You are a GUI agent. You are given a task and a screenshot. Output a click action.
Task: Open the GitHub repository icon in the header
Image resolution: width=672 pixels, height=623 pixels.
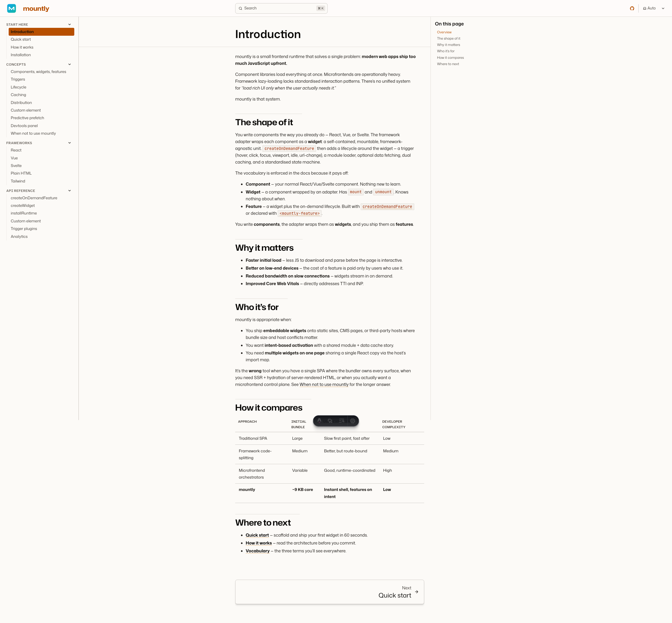632,8
